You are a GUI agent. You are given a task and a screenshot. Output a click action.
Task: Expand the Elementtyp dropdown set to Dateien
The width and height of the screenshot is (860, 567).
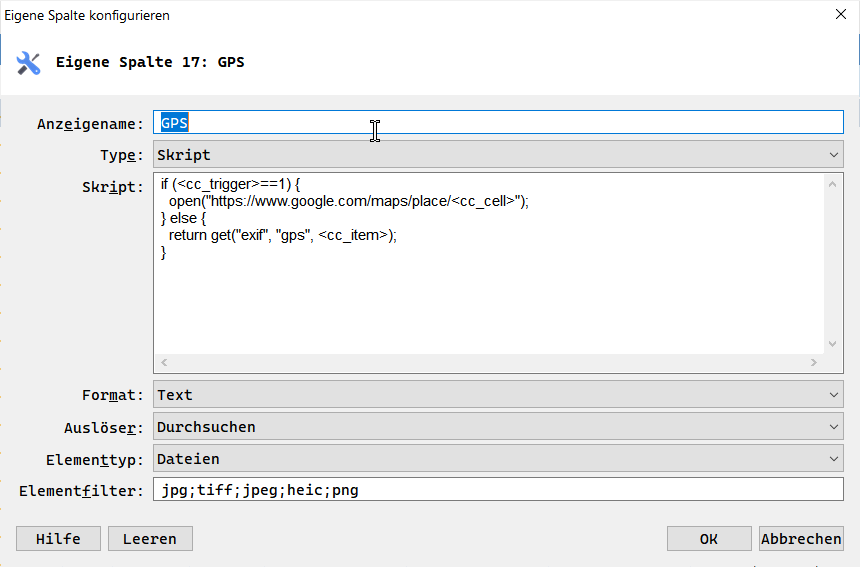coord(498,459)
